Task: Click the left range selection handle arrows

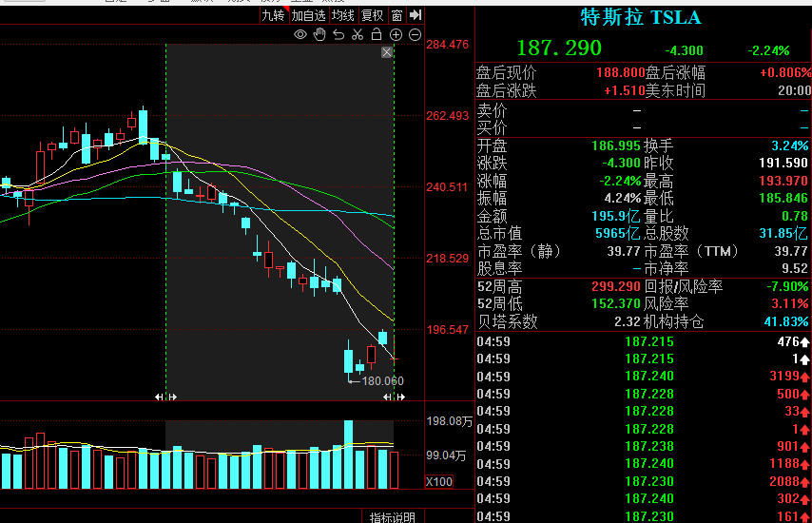Action: pyautogui.click(x=165, y=397)
